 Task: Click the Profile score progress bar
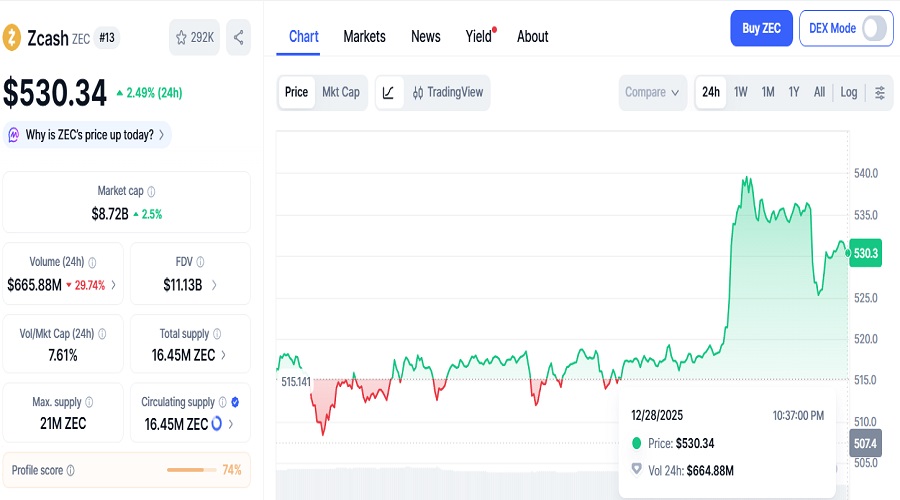192,470
